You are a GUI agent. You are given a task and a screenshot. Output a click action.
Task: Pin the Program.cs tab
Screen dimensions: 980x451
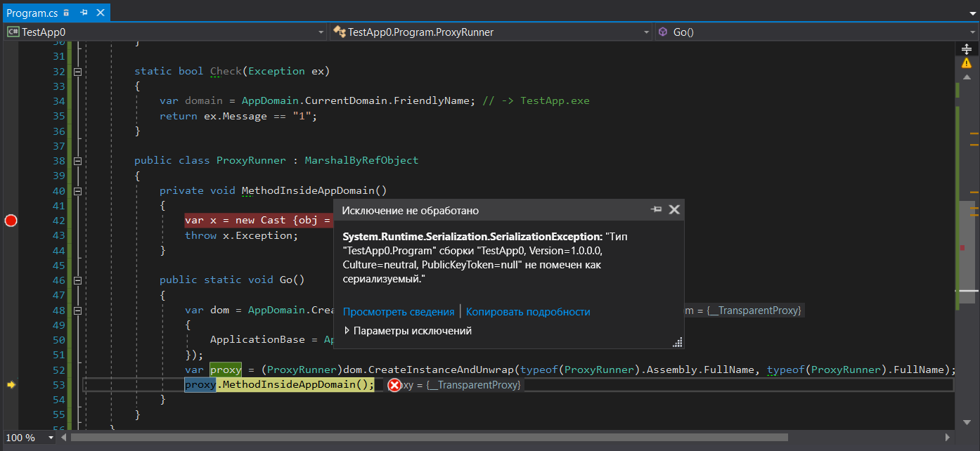click(x=84, y=13)
